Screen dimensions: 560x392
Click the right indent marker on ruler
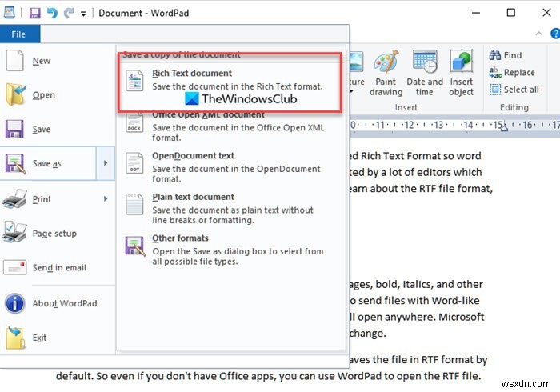[x=504, y=126]
